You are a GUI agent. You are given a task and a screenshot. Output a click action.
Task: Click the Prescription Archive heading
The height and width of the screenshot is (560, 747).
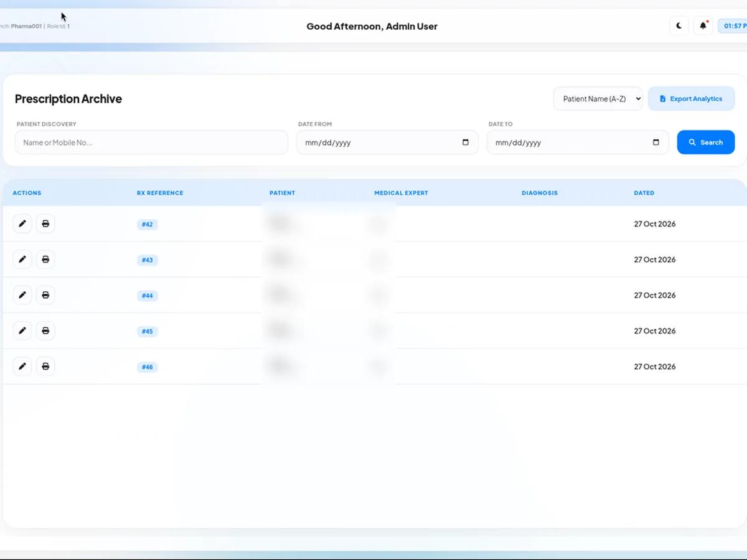[x=68, y=99]
